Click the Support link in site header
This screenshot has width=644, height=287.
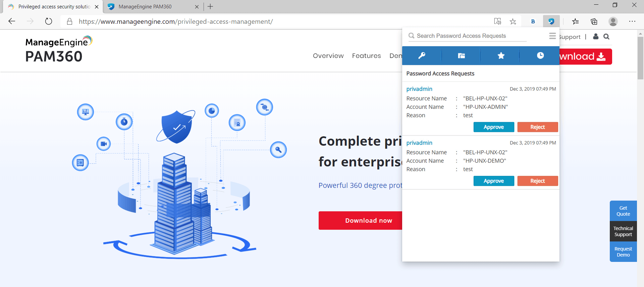tap(570, 37)
